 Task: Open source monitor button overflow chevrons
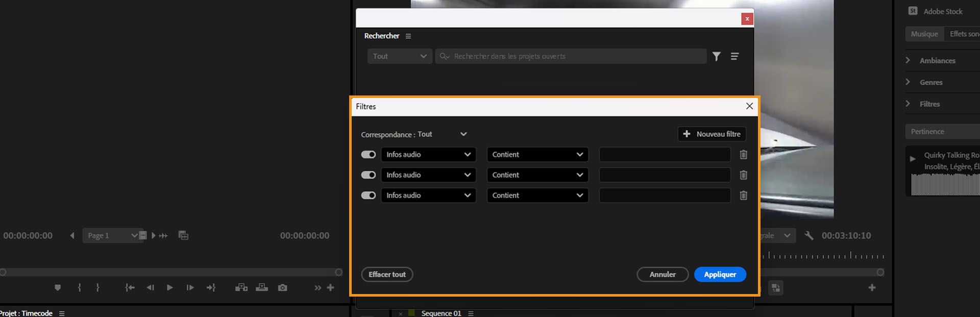pos(317,288)
